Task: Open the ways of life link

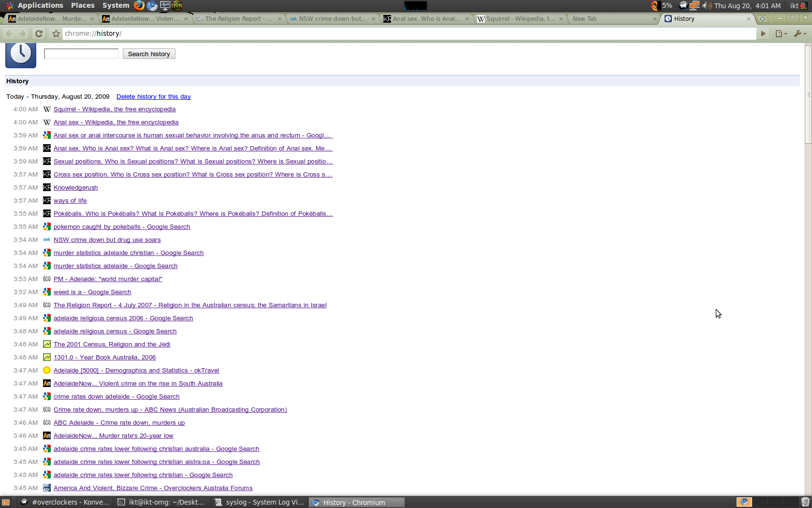Action: [70, 201]
